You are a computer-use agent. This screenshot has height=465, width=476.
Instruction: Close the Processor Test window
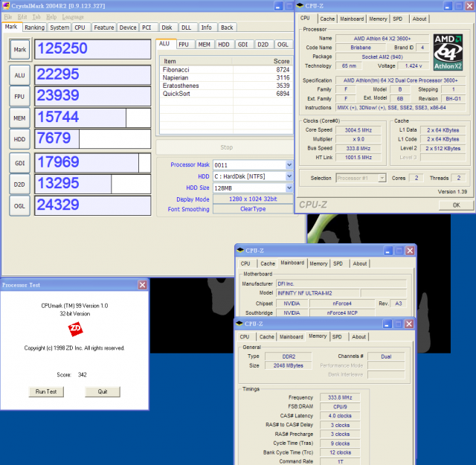[x=142, y=285]
